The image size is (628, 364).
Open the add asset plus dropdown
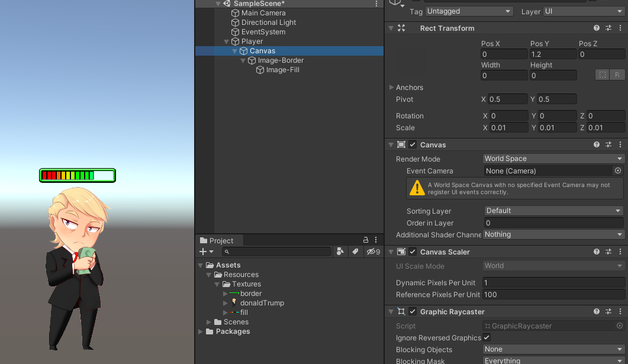[206, 252]
